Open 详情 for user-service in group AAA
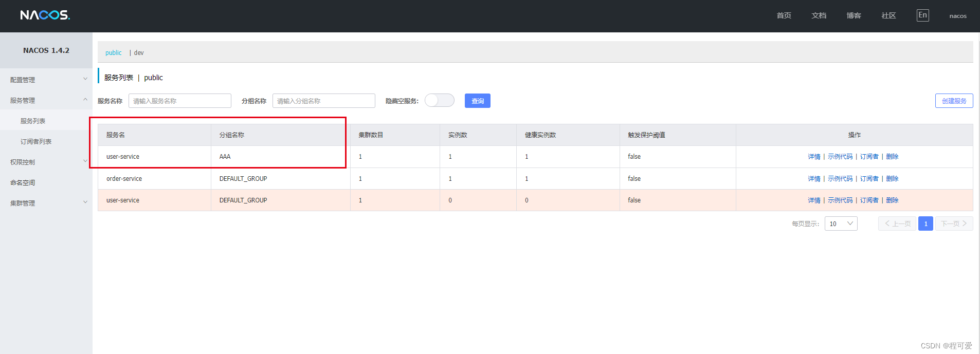 pos(814,157)
